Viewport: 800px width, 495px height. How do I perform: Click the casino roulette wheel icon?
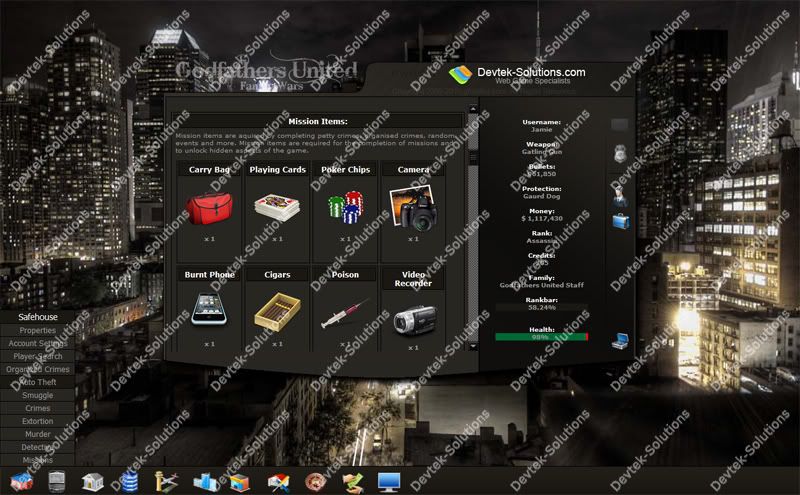pos(316,481)
